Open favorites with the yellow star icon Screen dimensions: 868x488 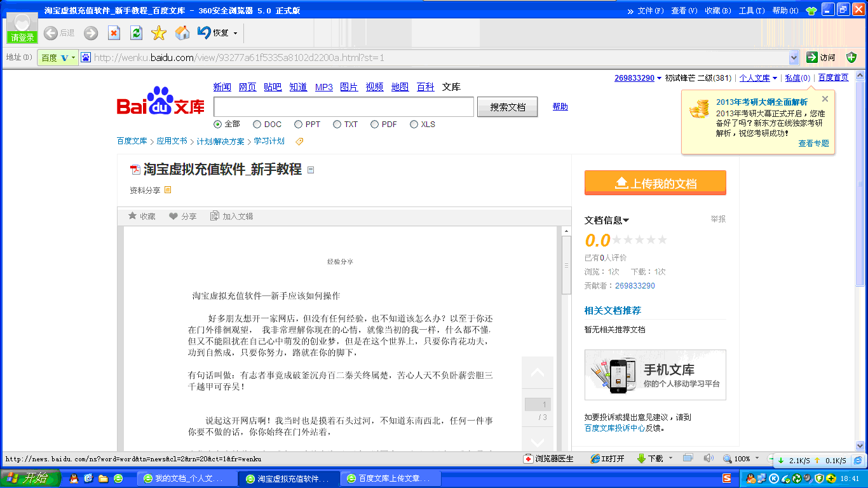pyautogui.click(x=158, y=33)
